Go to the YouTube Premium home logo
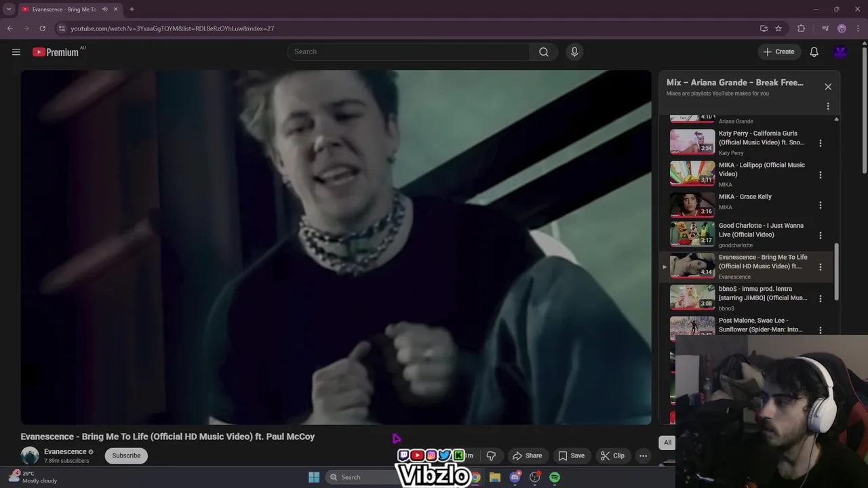The width and height of the screenshot is (868, 488). tap(56, 52)
